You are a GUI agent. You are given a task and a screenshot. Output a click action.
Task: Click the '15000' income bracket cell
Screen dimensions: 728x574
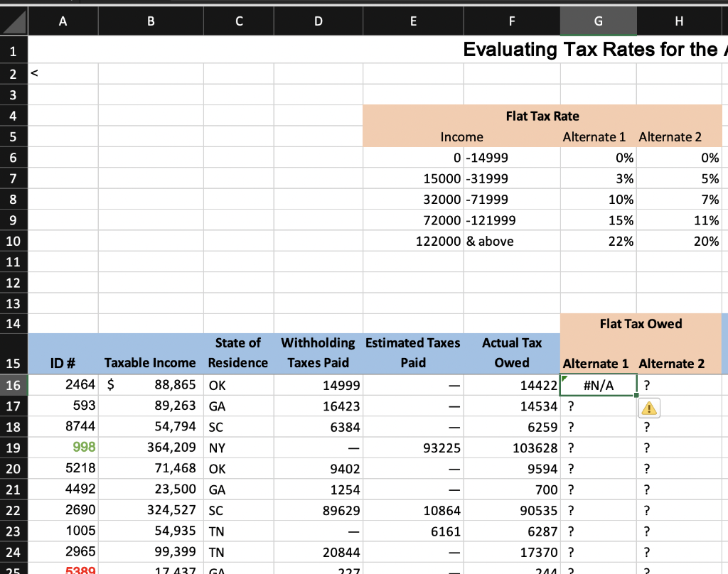click(x=413, y=178)
